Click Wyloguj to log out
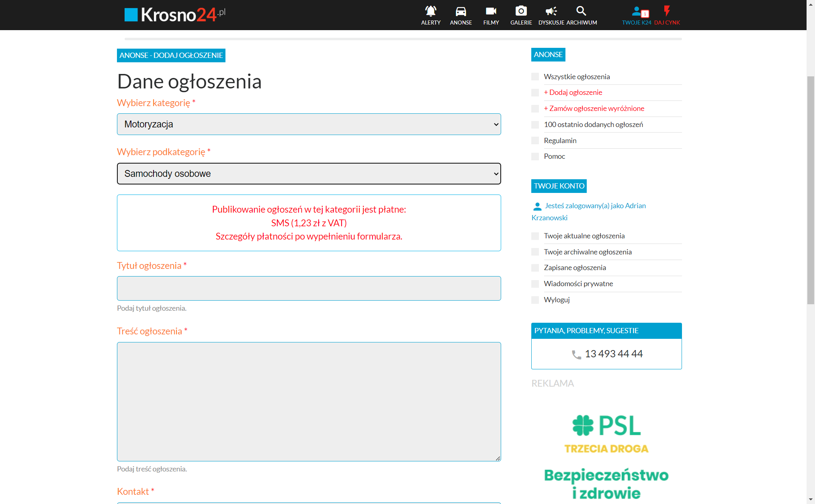The image size is (815, 504). (557, 300)
